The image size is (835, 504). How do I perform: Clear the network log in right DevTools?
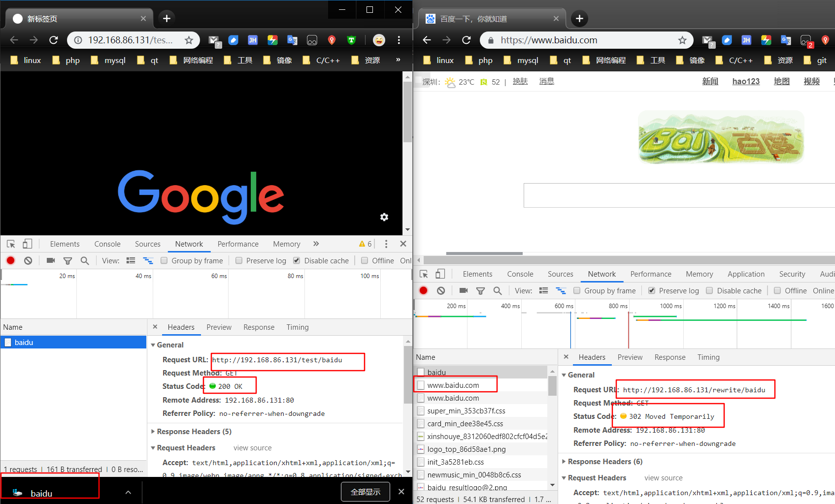point(441,290)
